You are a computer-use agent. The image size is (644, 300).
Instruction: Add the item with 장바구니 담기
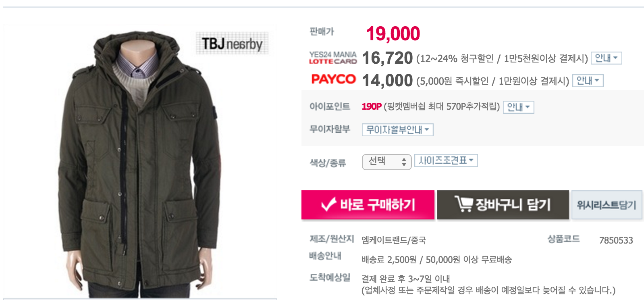503,205
